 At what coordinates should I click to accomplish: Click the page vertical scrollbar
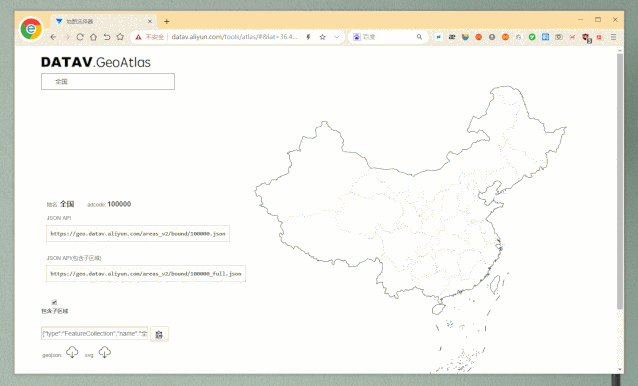(x=620, y=181)
